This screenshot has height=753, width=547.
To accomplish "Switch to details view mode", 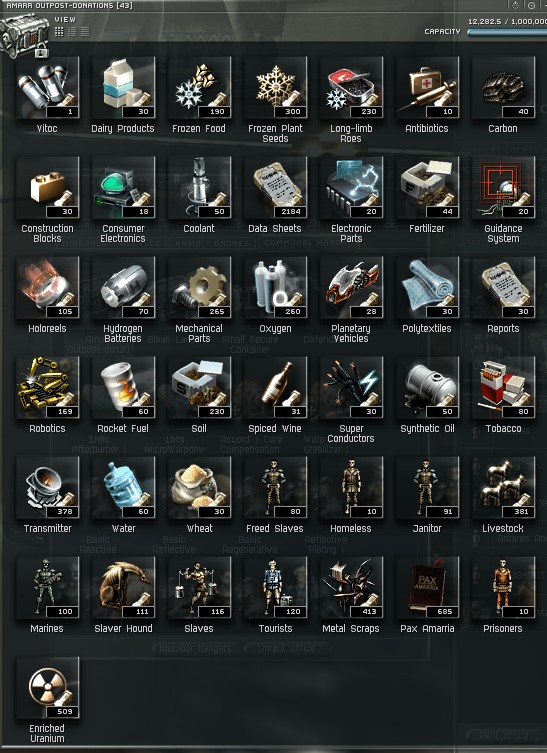I will click(x=72, y=32).
